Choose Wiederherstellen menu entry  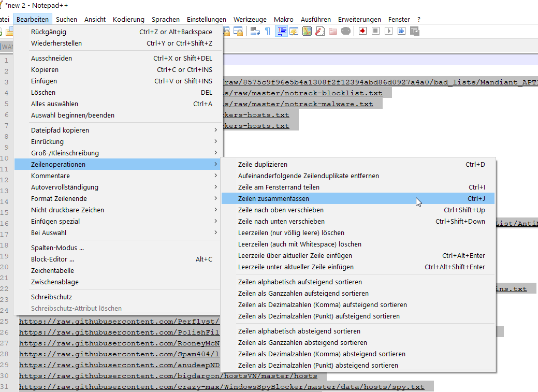pyautogui.click(x=117, y=43)
